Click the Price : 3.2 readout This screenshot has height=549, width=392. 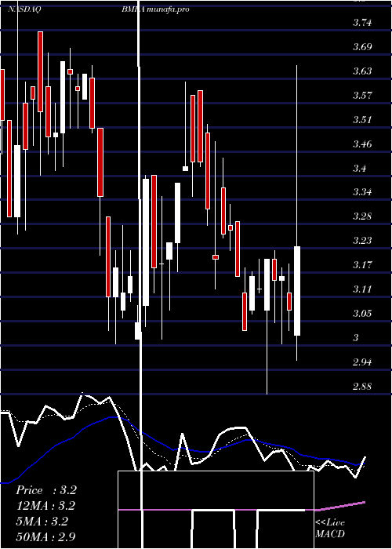46,490
